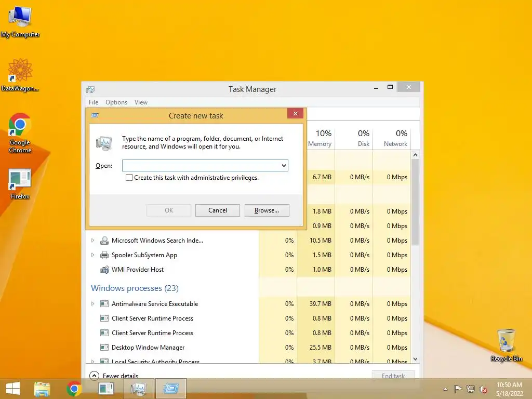Launch Chrome from the taskbar
The width and height of the screenshot is (532, 399).
(x=74, y=389)
